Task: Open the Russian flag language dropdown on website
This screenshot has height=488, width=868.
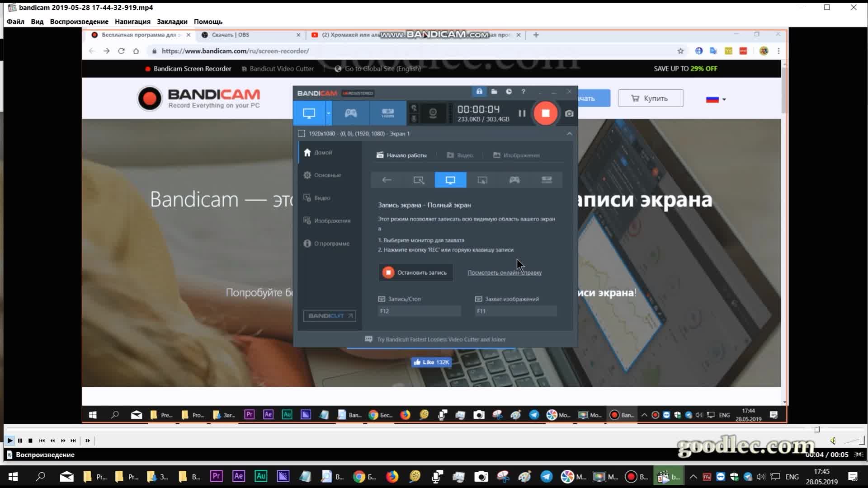Action: click(x=716, y=99)
